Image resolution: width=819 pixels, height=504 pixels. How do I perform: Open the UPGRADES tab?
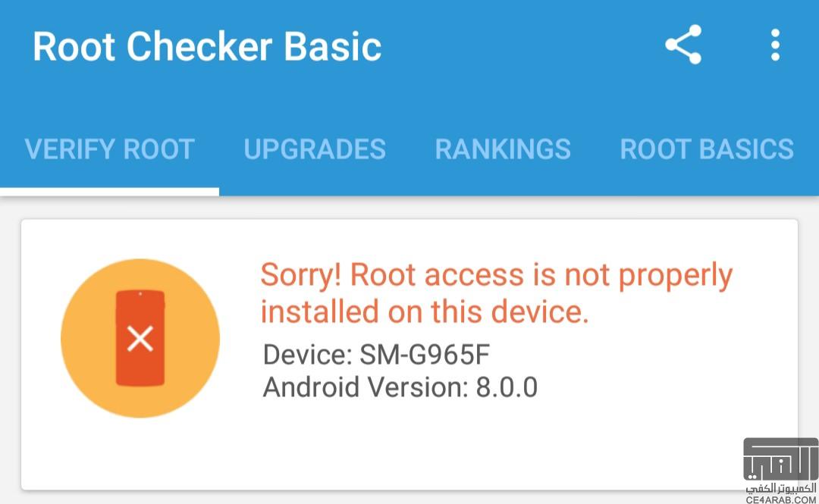point(315,149)
